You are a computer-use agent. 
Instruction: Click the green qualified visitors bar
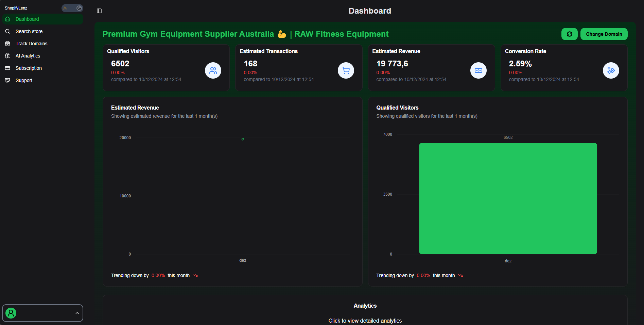(508, 198)
